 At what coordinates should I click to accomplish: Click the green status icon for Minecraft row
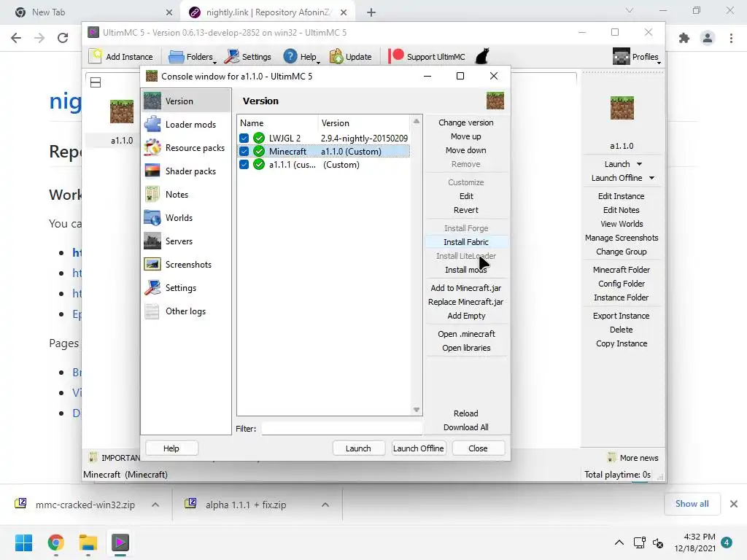tap(259, 152)
